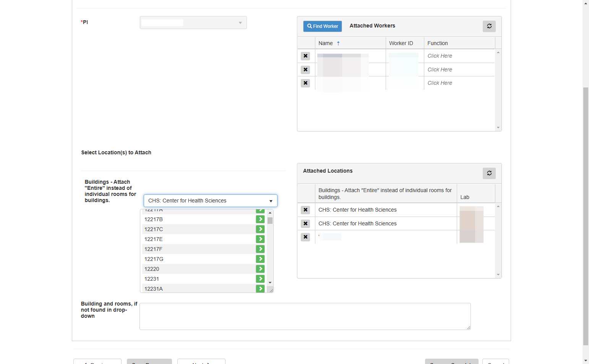
Task: Click Attached Workers scrollbar down arrow
Action: (498, 128)
